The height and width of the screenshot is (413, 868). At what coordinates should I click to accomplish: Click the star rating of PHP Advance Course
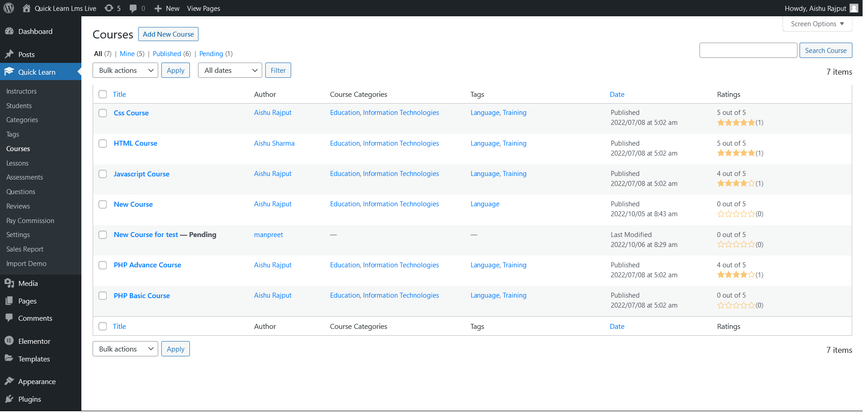736,275
